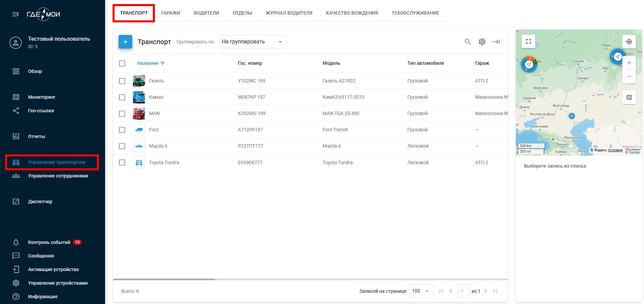644x304 pixels.
Task: Zoom in on the map
Action: tap(629, 63)
